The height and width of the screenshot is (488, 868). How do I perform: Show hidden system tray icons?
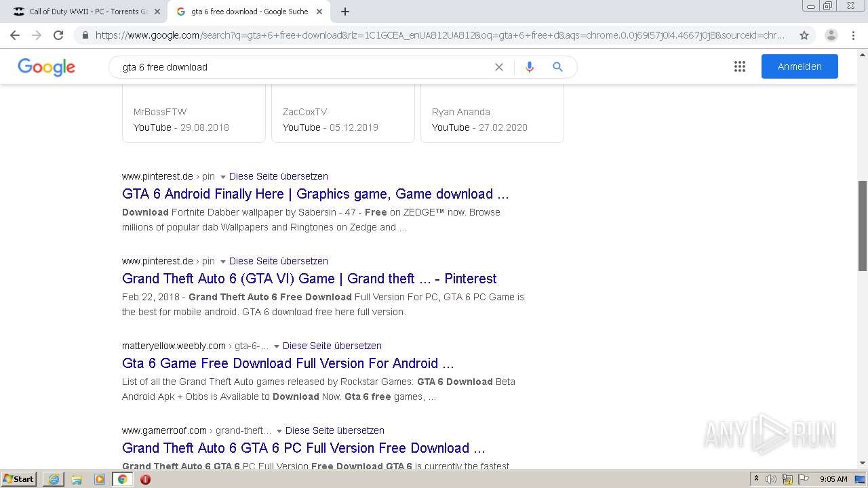pos(756,479)
